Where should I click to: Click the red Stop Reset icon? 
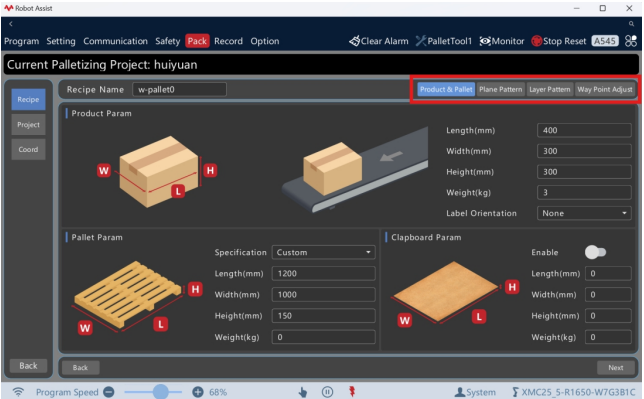pyautogui.click(x=536, y=41)
